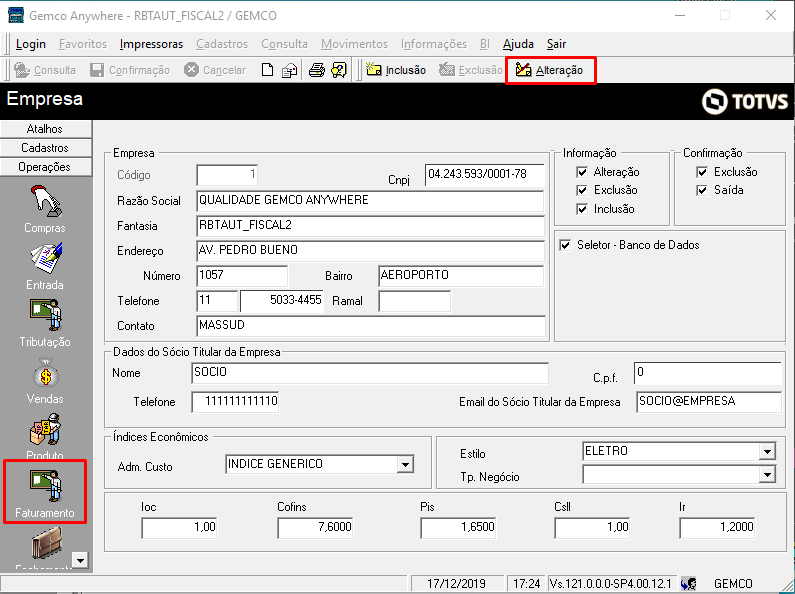Open the Faturamento module icon
Screen dimensions: 795x594
click(x=45, y=486)
